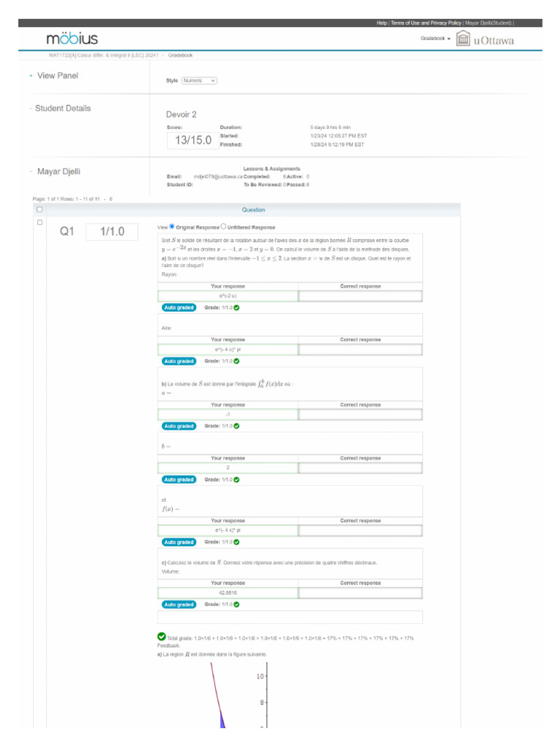Collapse the View Panel section
Image resolution: width=560 pixels, height=747 pixels.
click(31, 76)
